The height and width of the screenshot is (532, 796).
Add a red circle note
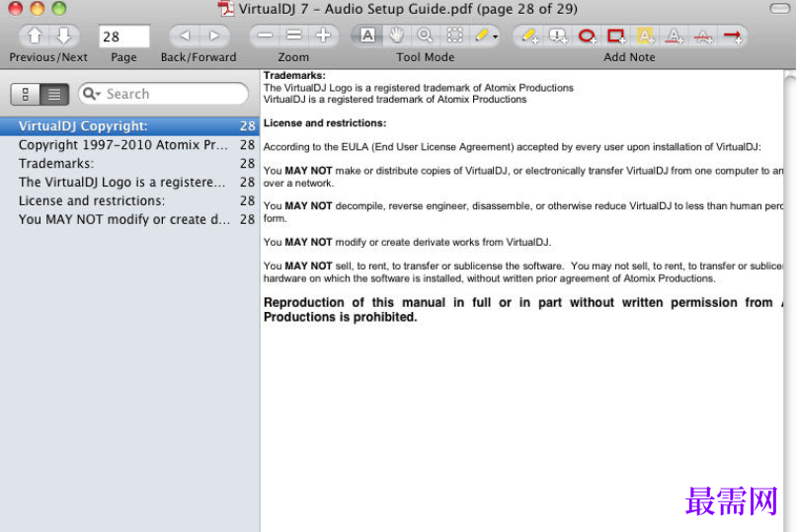tap(588, 36)
